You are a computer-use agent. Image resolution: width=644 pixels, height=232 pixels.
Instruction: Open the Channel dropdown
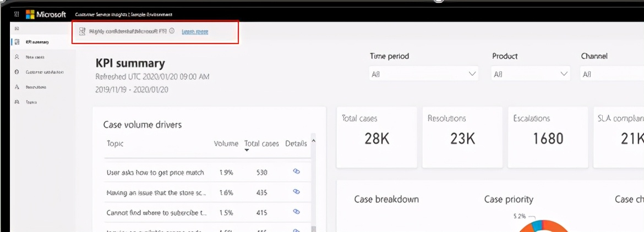[612, 74]
